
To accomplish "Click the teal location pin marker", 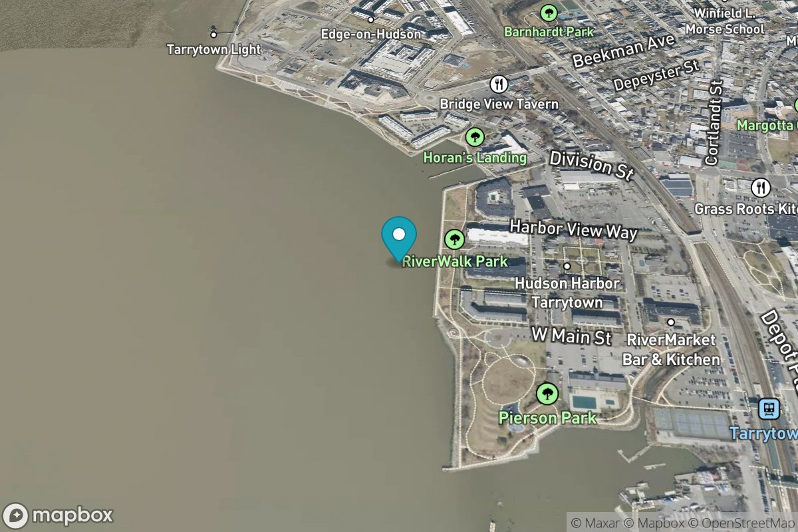I will (399, 239).
